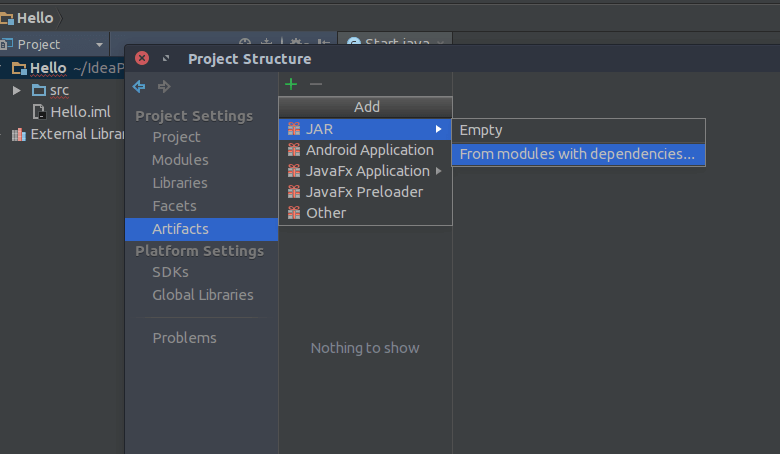Open Modules in Project Settings
Screen dimensions: 780x454
tap(180, 160)
